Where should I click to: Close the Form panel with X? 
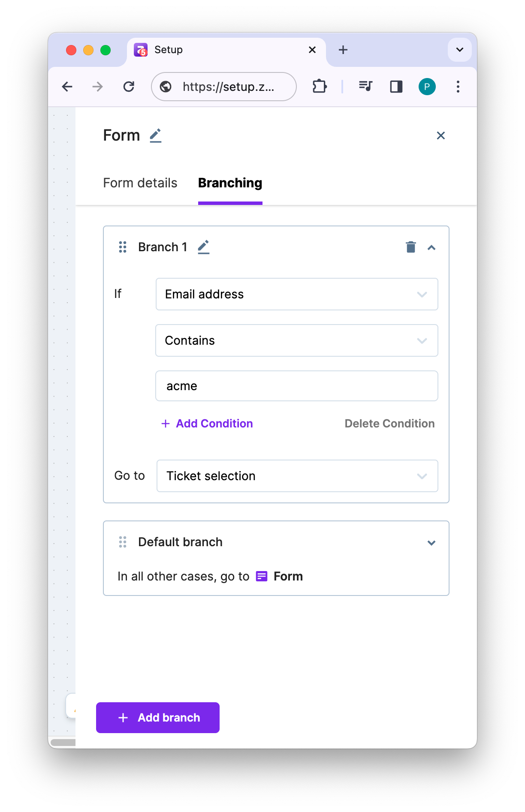441,135
